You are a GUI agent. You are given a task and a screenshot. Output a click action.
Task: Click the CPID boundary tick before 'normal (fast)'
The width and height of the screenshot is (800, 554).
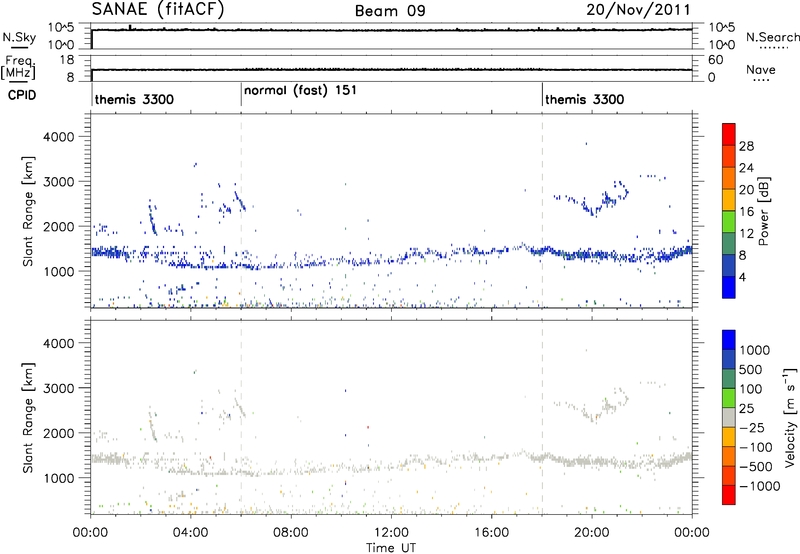[x=241, y=95]
